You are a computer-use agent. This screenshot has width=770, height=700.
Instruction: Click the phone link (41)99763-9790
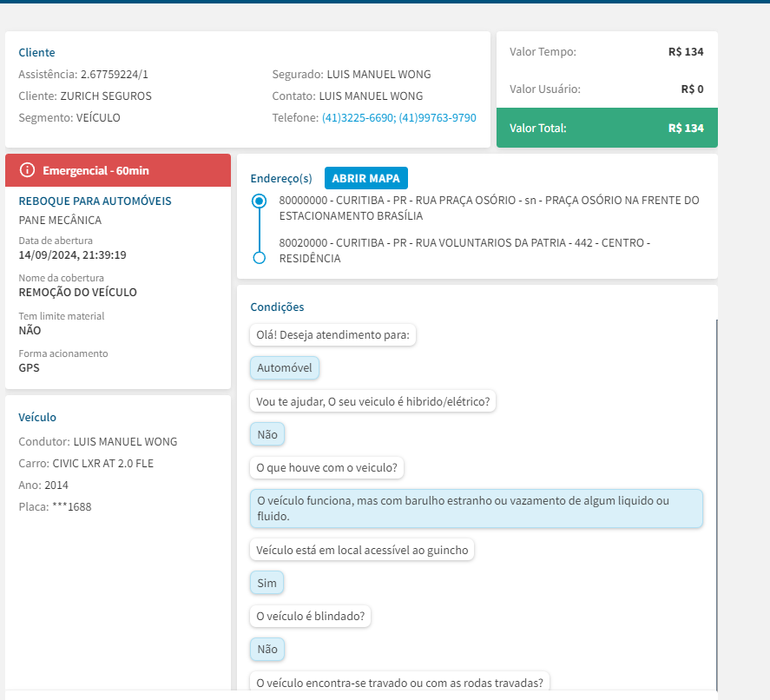tap(438, 118)
